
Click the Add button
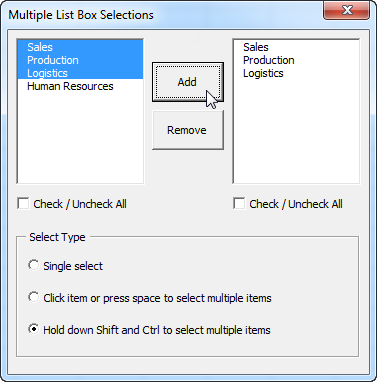coord(188,82)
